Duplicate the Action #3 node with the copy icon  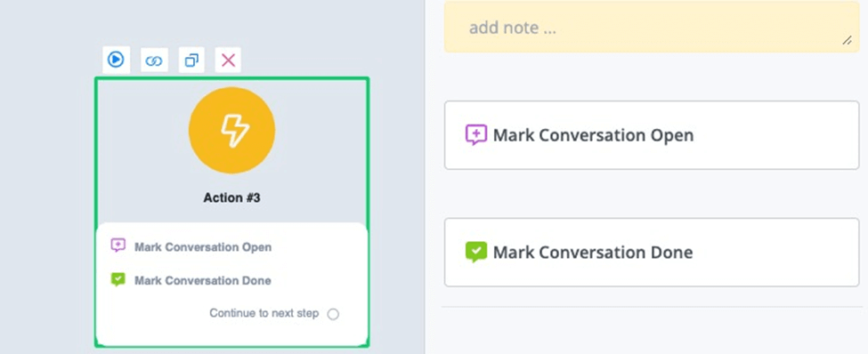point(191,60)
